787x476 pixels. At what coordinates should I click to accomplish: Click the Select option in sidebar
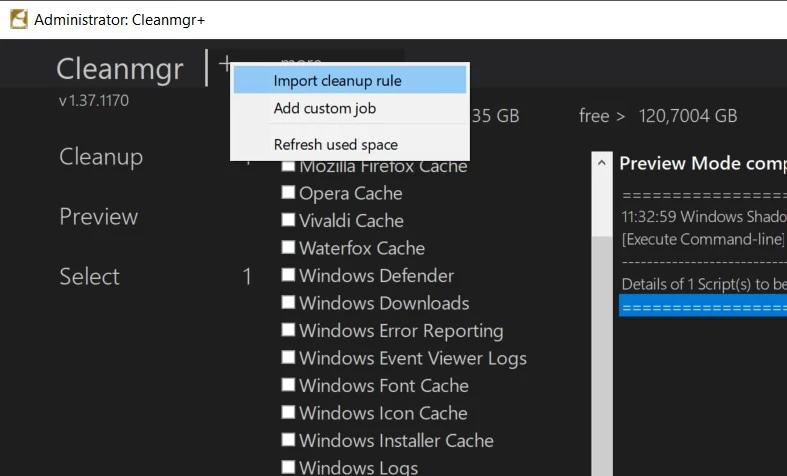pyautogui.click(x=89, y=276)
